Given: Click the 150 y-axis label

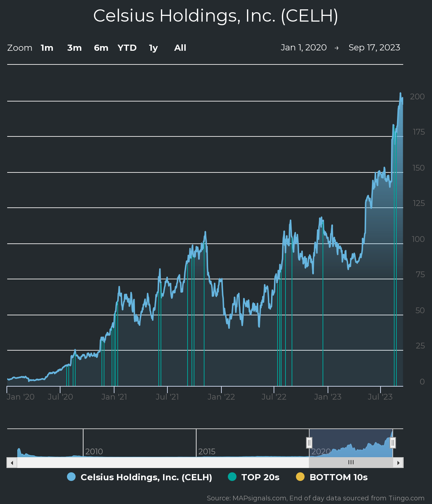Looking at the screenshot, I should [x=419, y=168].
